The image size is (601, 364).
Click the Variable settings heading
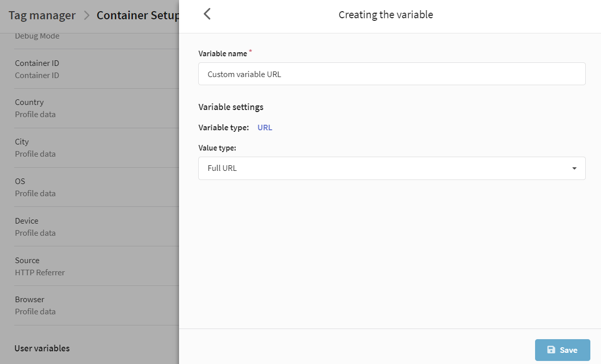pyautogui.click(x=231, y=107)
